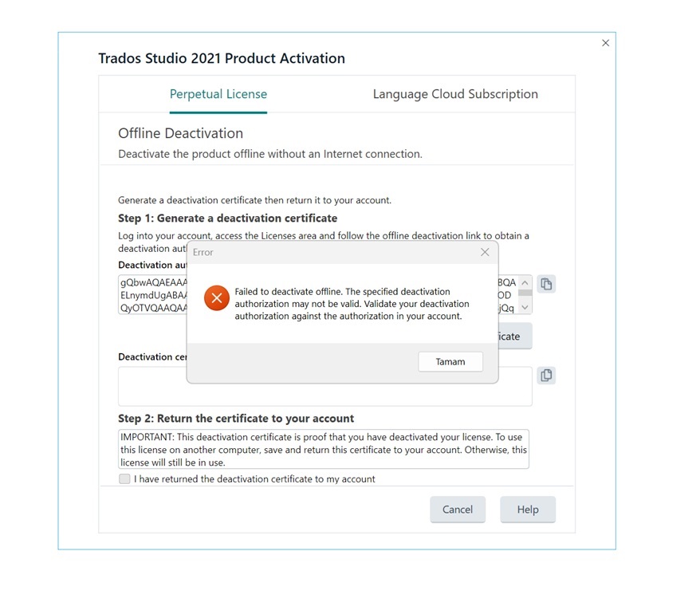The height and width of the screenshot is (614, 700).
Task: Select the Perpetual License tab
Action: (x=218, y=93)
